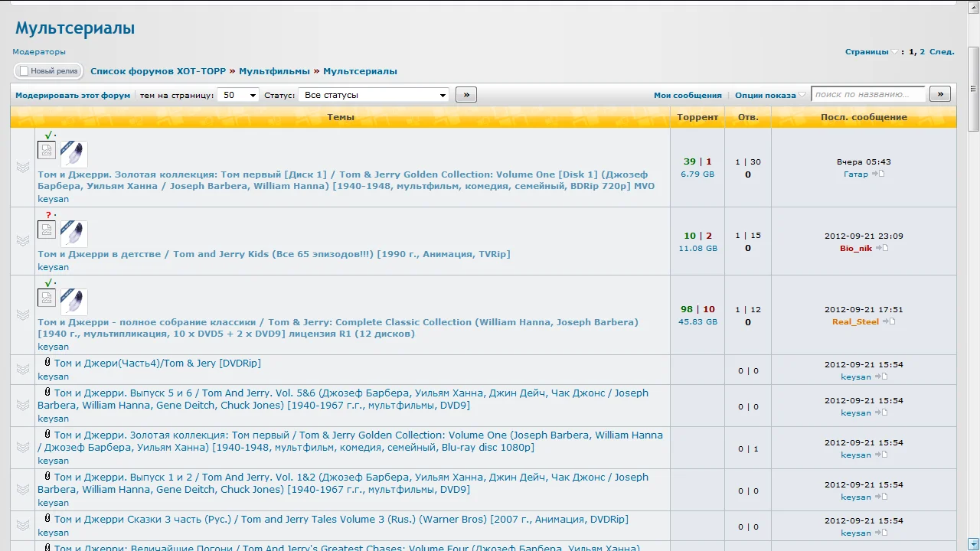Open the Мои сообщения link
This screenshot has width=980, height=551.
coord(688,96)
